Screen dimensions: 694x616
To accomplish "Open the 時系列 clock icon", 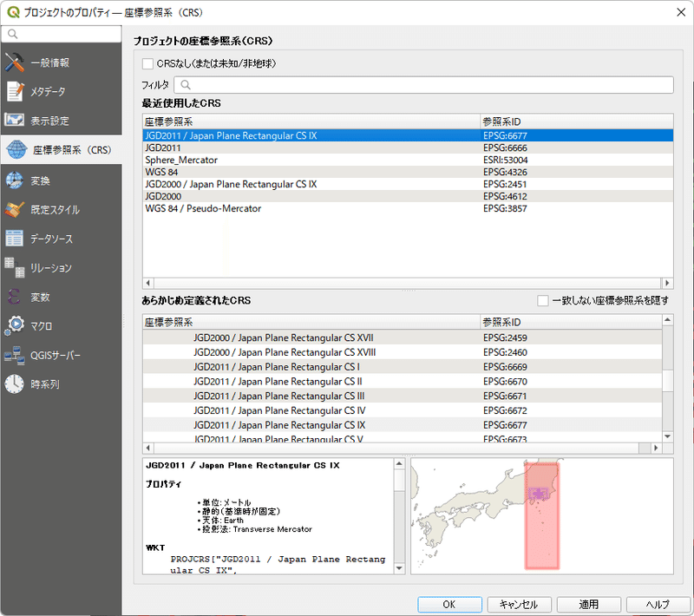I will (14, 384).
